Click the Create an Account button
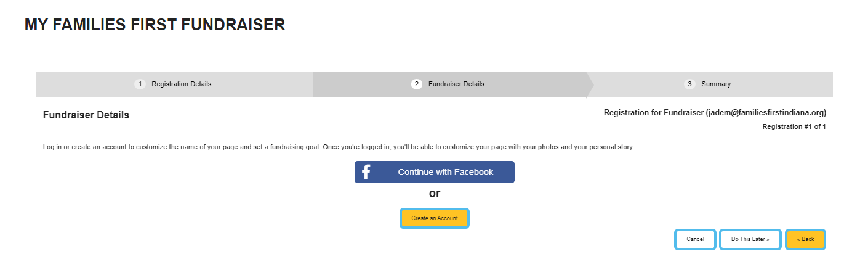Viewport: 868px width, 275px height. tap(435, 218)
